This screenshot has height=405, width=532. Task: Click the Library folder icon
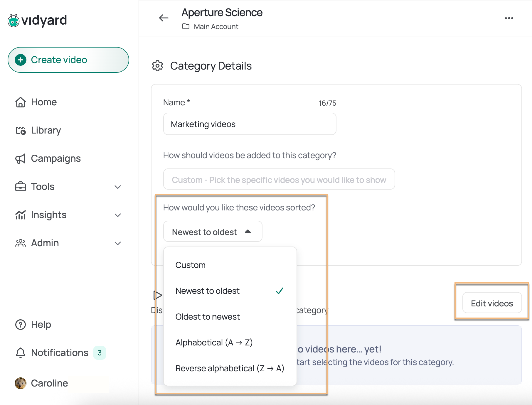click(x=21, y=130)
